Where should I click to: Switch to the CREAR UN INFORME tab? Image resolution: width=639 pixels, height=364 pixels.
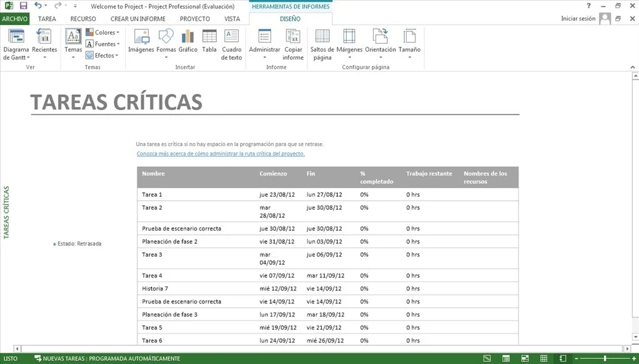pos(138,19)
